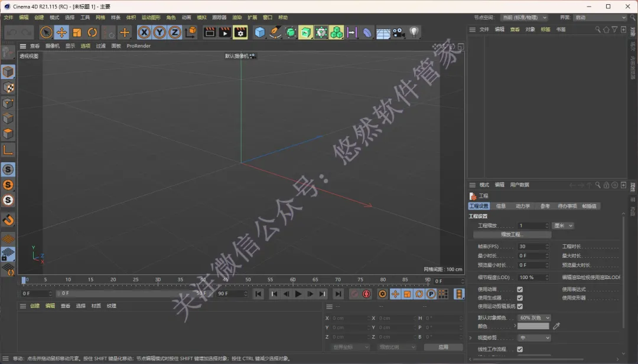
Task: Click the timeline layout film icon
Action: click(x=459, y=294)
